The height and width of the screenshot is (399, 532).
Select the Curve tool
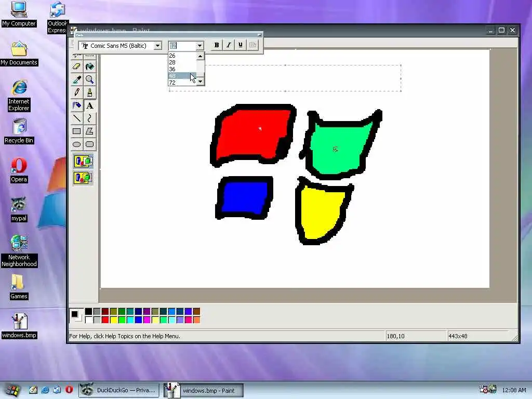coord(89,118)
